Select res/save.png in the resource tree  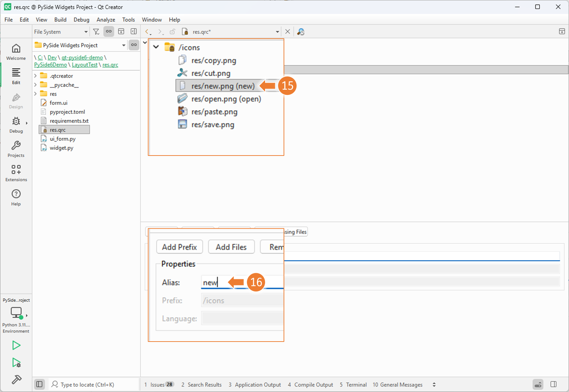coord(213,125)
